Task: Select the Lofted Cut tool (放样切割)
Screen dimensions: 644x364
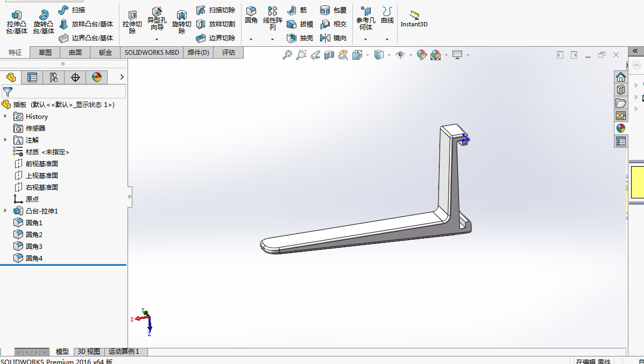Action: [x=216, y=24]
